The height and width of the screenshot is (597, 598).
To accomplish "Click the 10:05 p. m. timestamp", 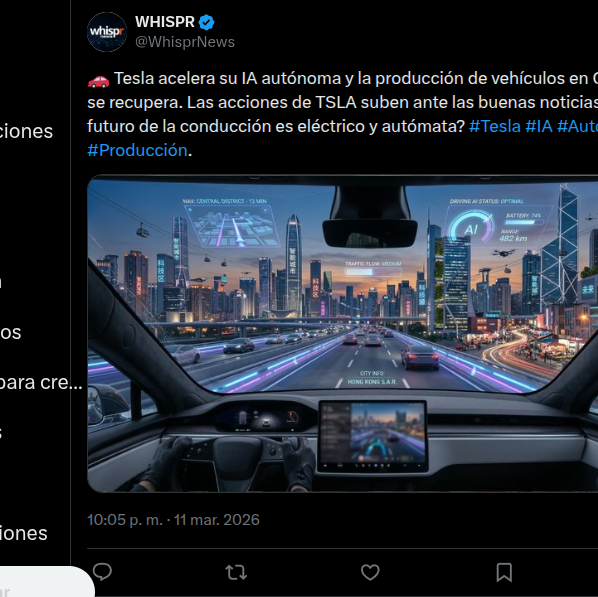I will coord(125,520).
